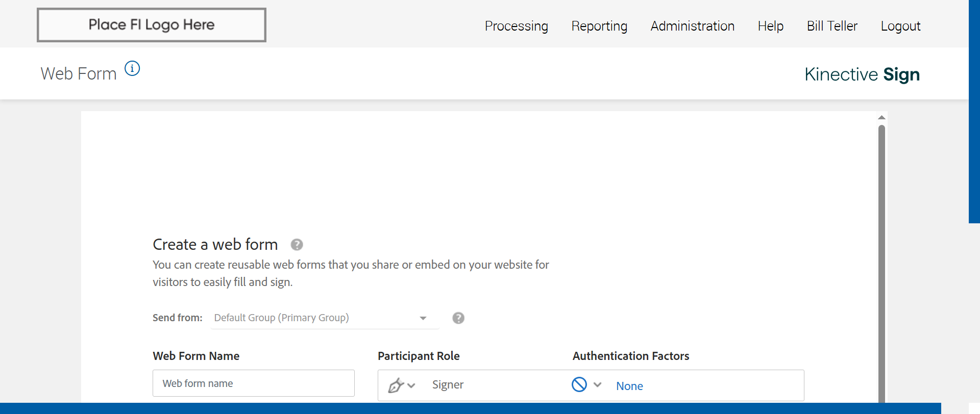The width and height of the screenshot is (980, 414).
Task: Click the Signer role label
Action: (448, 385)
